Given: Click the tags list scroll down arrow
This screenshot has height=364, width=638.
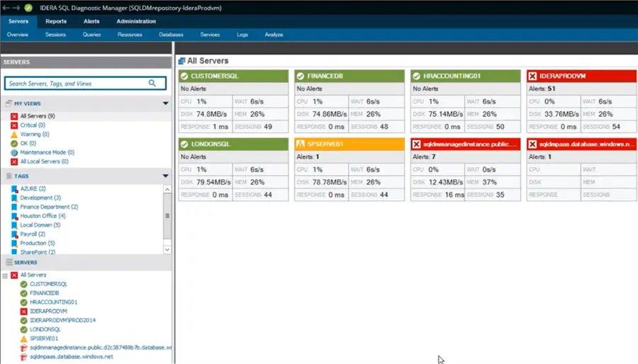Looking at the screenshot, I should coord(167,249).
